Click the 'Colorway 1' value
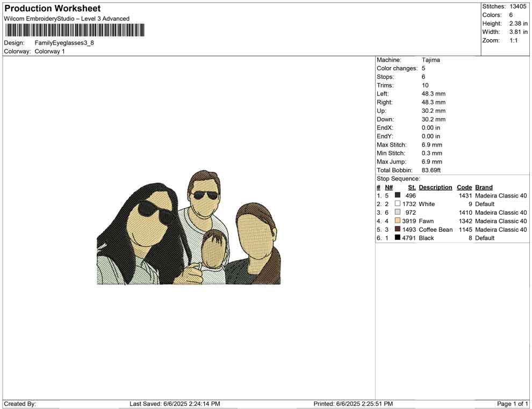The height and width of the screenshot is (409, 532). [49, 52]
